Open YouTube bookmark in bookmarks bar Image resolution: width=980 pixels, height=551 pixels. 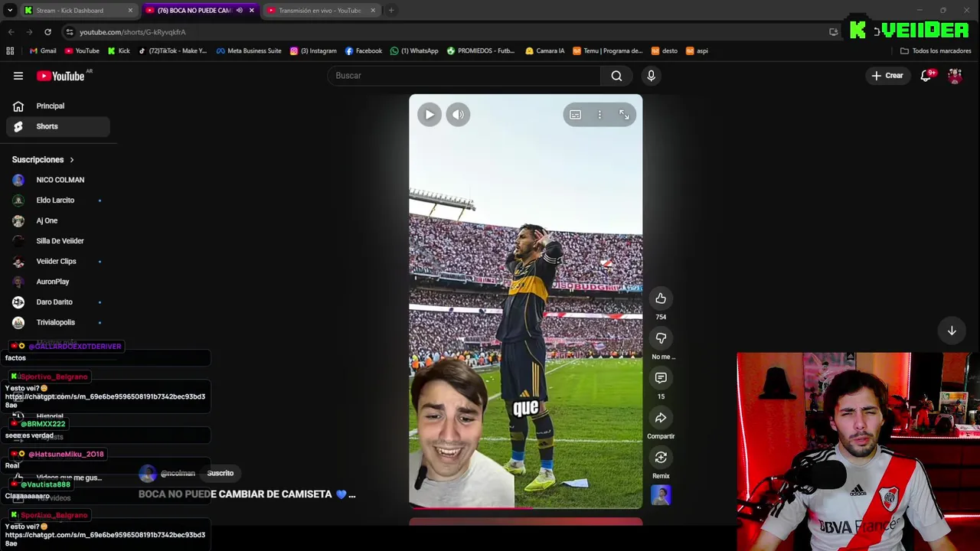[x=82, y=51]
